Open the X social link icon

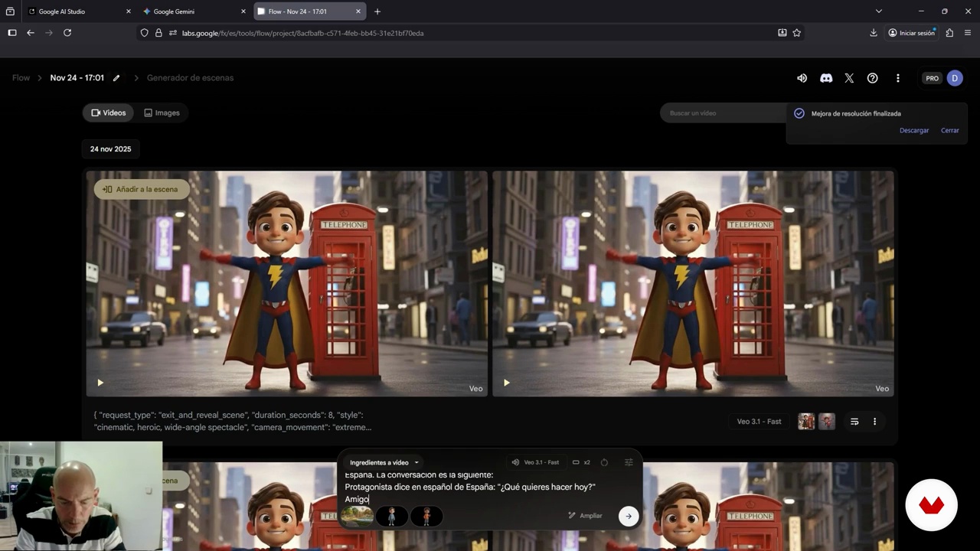[x=849, y=78]
